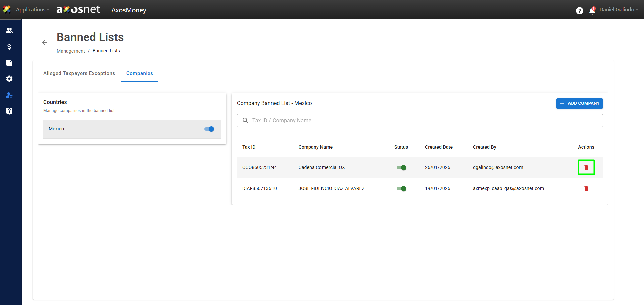
Task: Open the user management icon in sidebar
Action: 9,95
